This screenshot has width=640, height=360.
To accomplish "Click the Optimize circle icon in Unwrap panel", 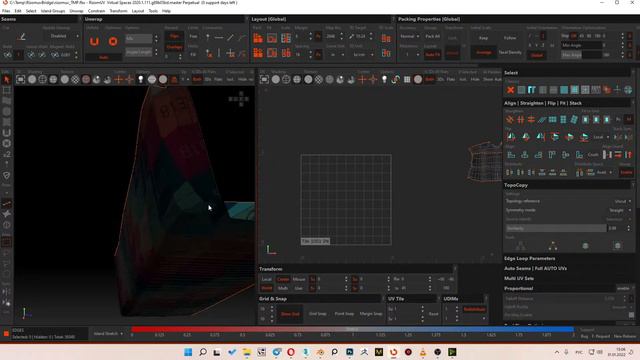I will (x=113, y=41).
